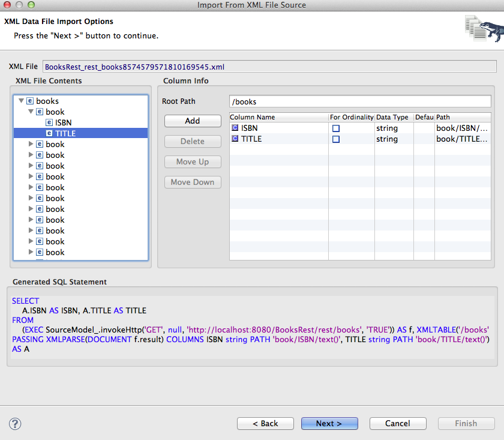Click the expanded book node label
Image resolution: width=504 pixels, height=440 pixels.
(x=55, y=112)
